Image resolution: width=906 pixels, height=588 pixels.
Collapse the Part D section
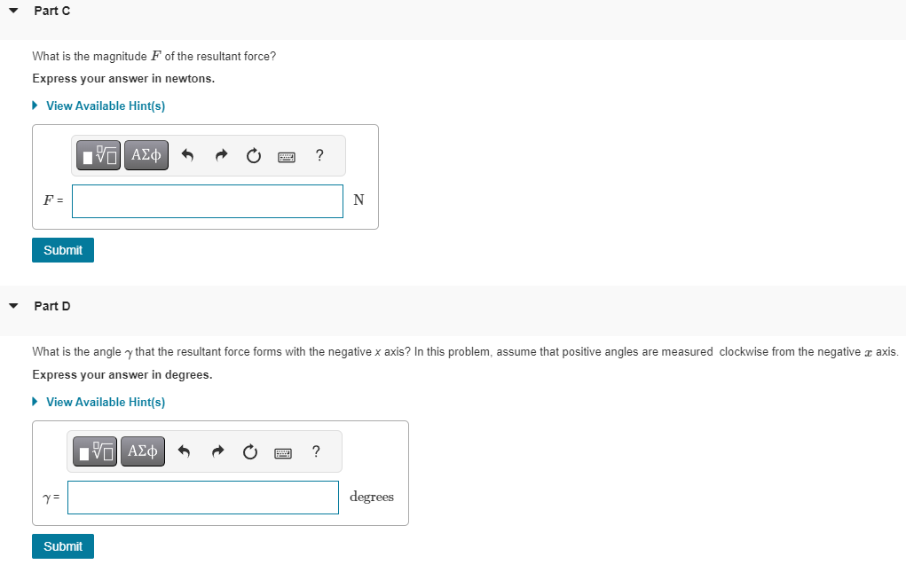tap(12, 305)
